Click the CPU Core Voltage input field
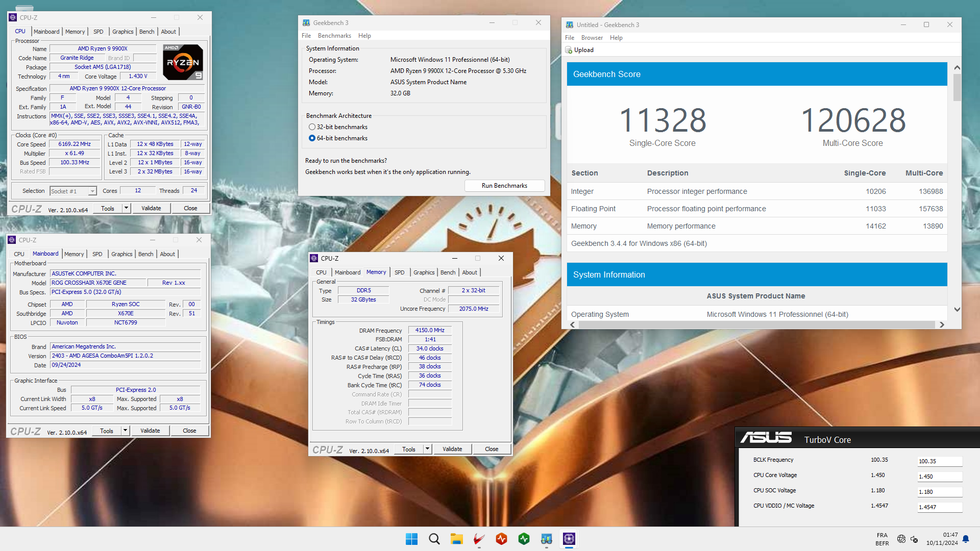This screenshot has width=980, height=551. coord(940,477)
